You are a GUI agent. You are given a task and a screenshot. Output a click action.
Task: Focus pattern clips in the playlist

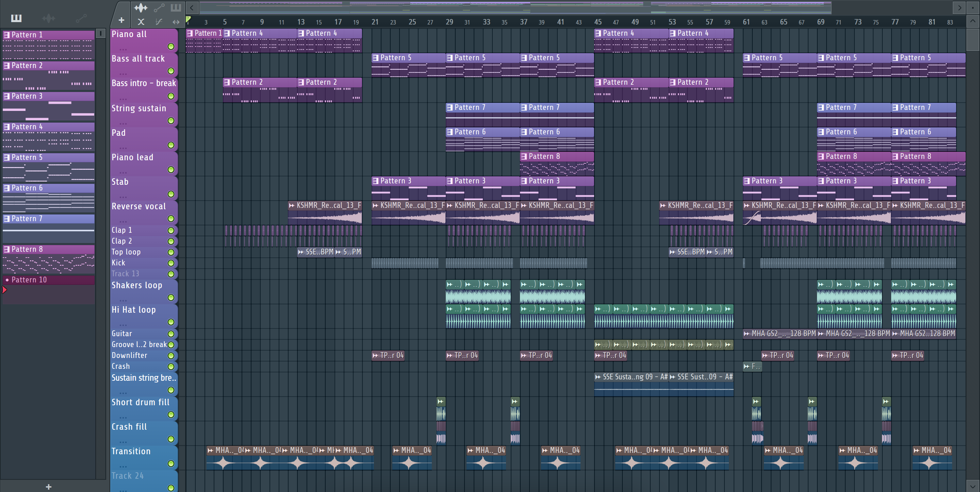176,7
